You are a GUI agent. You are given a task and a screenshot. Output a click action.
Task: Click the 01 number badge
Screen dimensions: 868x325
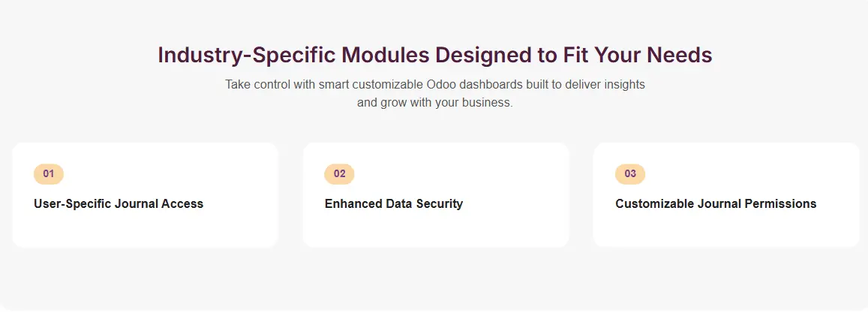(49, 174)
